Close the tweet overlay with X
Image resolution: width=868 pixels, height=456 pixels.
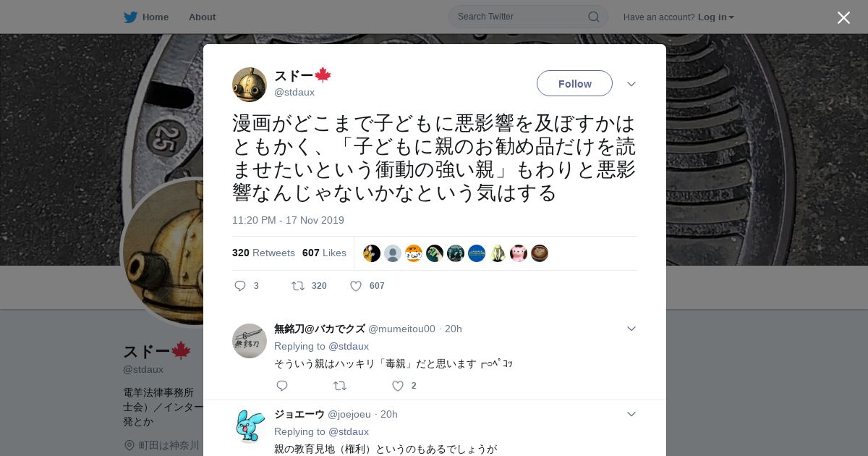843,17
